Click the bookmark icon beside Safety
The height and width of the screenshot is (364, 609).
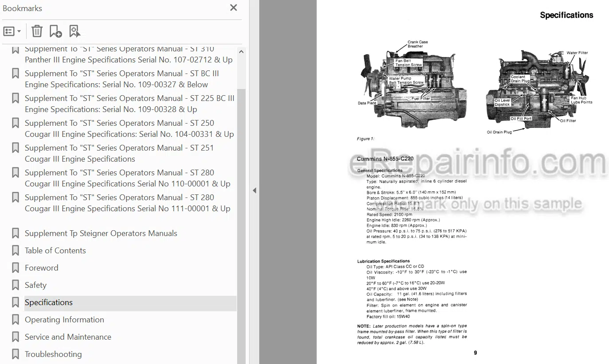tap(16, 285)
